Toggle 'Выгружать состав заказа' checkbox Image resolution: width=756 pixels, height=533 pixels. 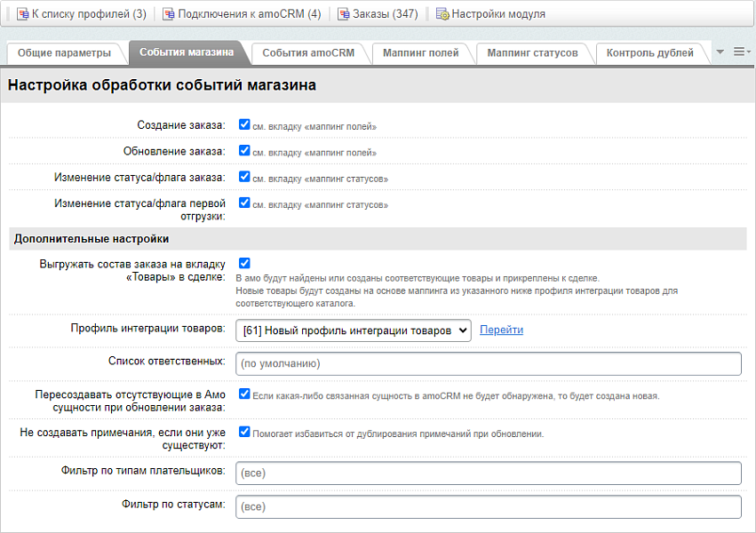pyautogui.click(x=244, y=263)
